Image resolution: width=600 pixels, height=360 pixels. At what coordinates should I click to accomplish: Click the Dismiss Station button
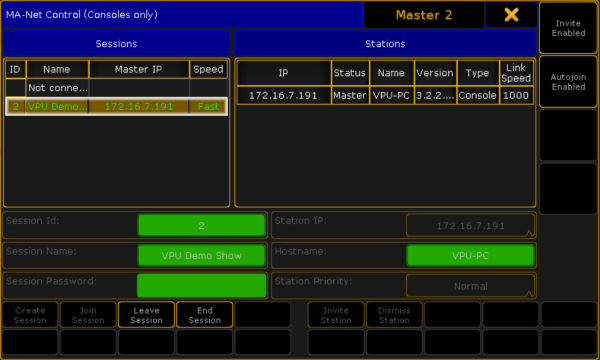pos(394,315)
